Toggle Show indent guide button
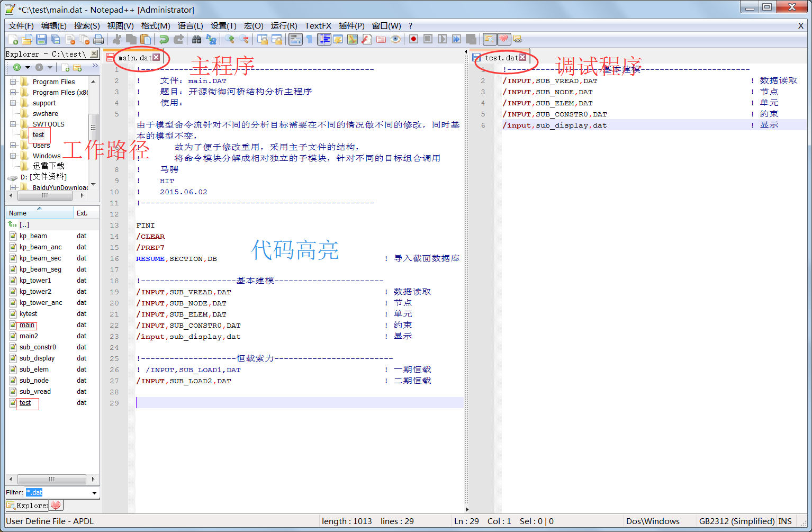The height and width of the screenshot is (532, 812). pyautogui.click(x=324, y=39)
